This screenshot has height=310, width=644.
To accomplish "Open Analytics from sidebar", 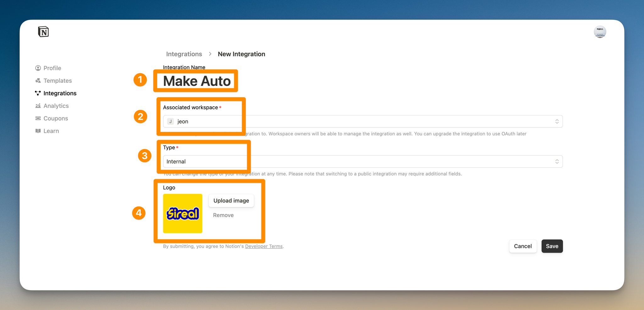I will coord(56,106).
